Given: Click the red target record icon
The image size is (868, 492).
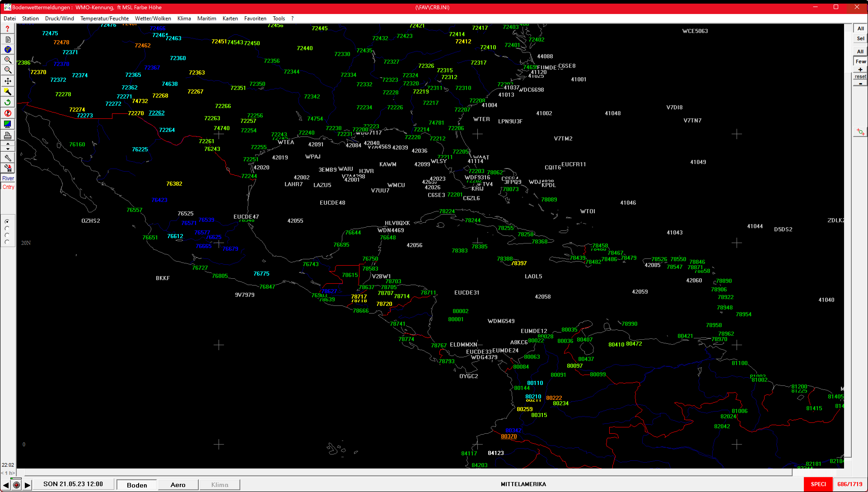Looking at the screenshot, I should point(16,485).
